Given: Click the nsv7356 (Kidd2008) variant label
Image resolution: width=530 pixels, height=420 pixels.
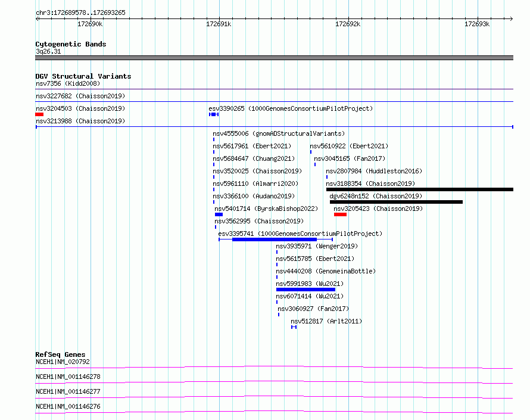Looking at the screenshot, I should [x=68, y=83].
